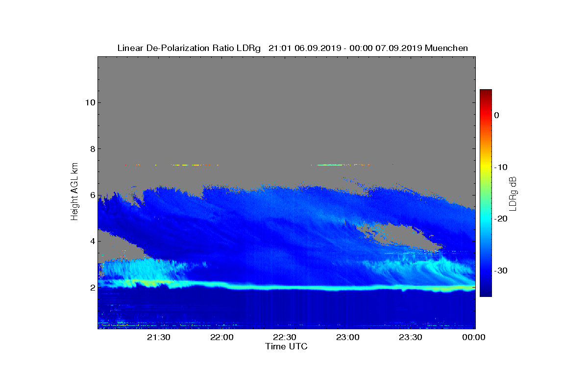Viewport: 588px width, 392px height.
Task: Click the height label '8'
Action: [92, 149]
